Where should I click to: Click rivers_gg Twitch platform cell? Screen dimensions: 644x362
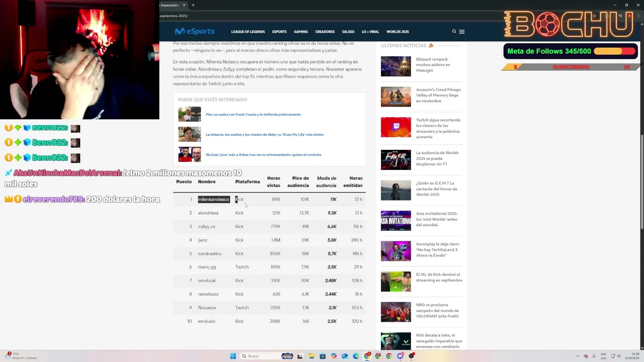(242, 267)
